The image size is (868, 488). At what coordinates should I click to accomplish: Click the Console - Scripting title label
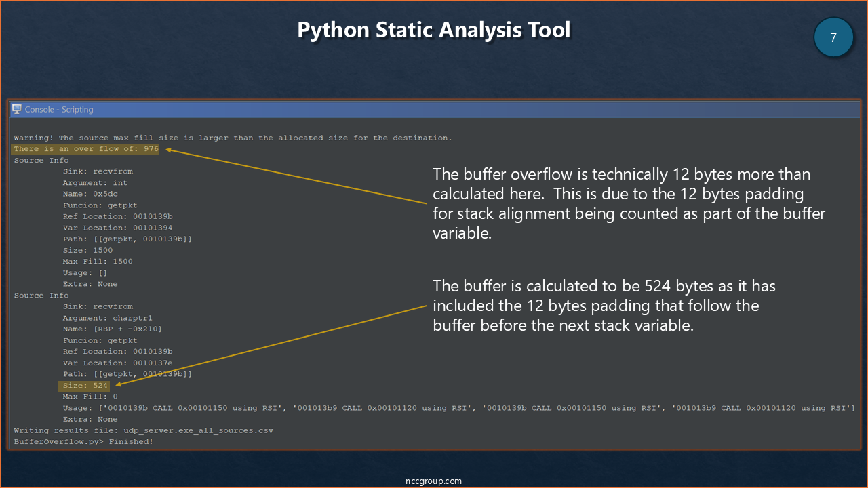pos(59,109)
